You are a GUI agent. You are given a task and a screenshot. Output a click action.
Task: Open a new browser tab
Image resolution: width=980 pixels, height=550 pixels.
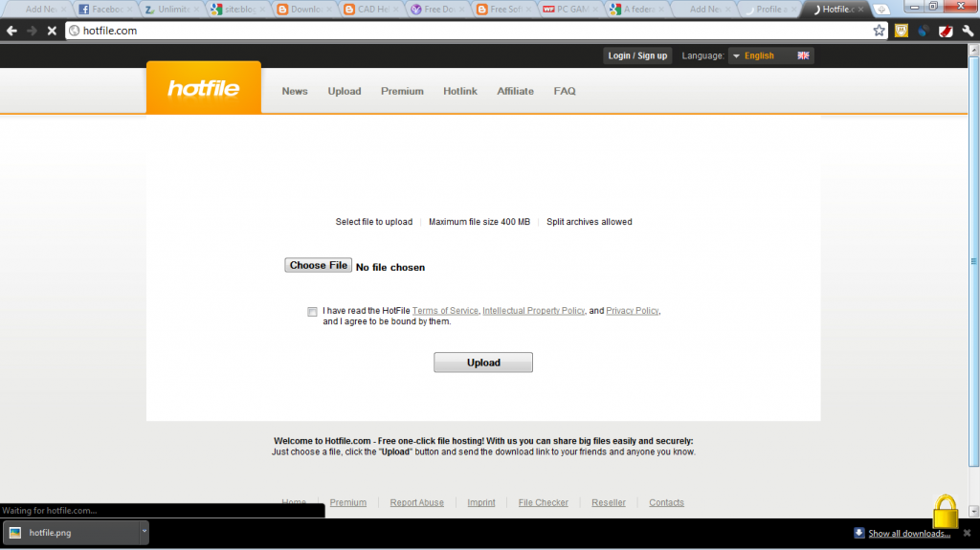[881, 10]
